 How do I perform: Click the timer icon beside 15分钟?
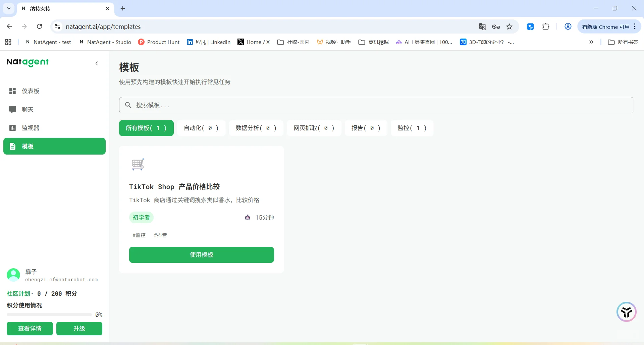(248, 218)
